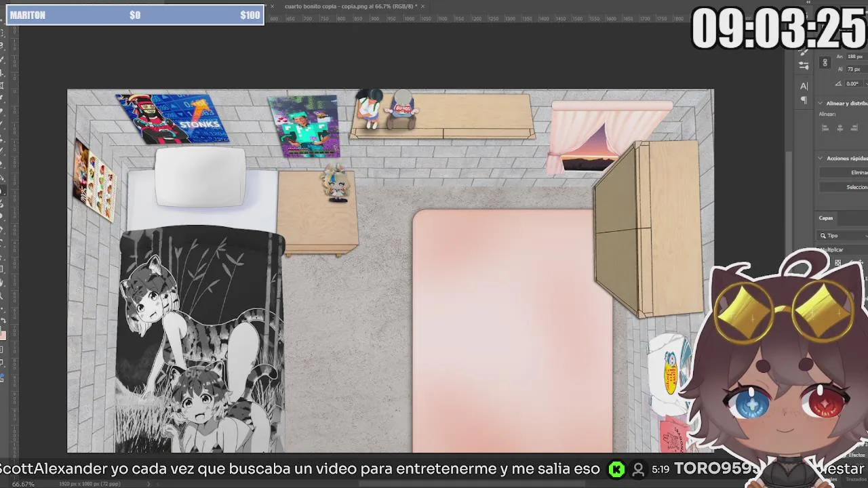Collapse the 'Acciones rápidas' section
The height and width of the screenshot is (488, 868).
pos(820,158)
